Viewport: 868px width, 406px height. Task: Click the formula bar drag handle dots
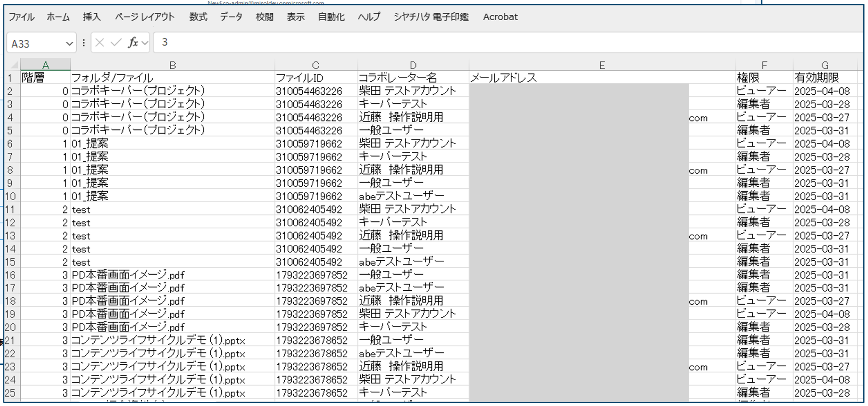click(84, 43)
